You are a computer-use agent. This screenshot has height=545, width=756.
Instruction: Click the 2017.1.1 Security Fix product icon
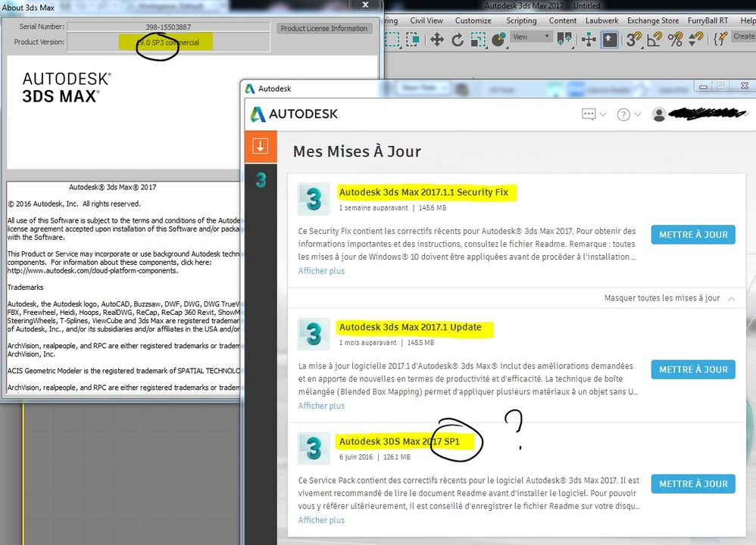314,198
